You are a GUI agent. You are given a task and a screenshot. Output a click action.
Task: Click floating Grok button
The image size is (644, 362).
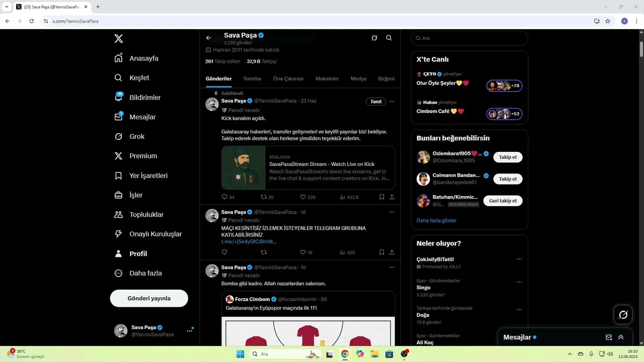click(x=623, y=315)
